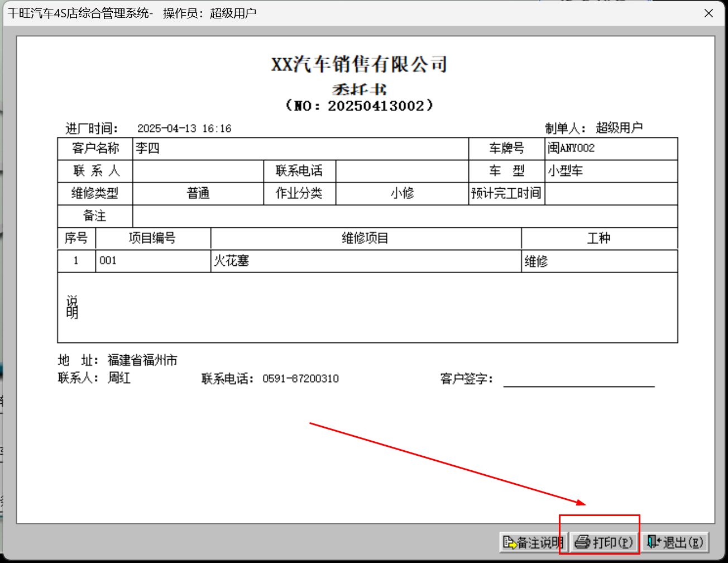Click the 维修类型 label cell
Screen dimensions: 728x563
click(x=95, y=193)
